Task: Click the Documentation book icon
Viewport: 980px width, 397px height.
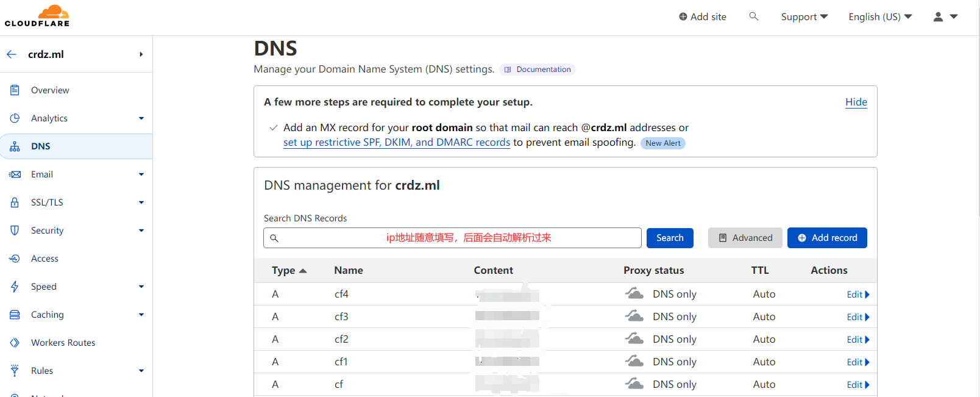Action: point(508,70)
